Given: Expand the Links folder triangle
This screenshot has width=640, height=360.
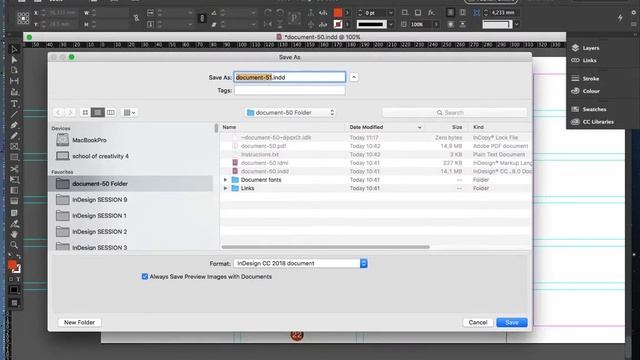Looking at the screenshot, I should (225, 188).
